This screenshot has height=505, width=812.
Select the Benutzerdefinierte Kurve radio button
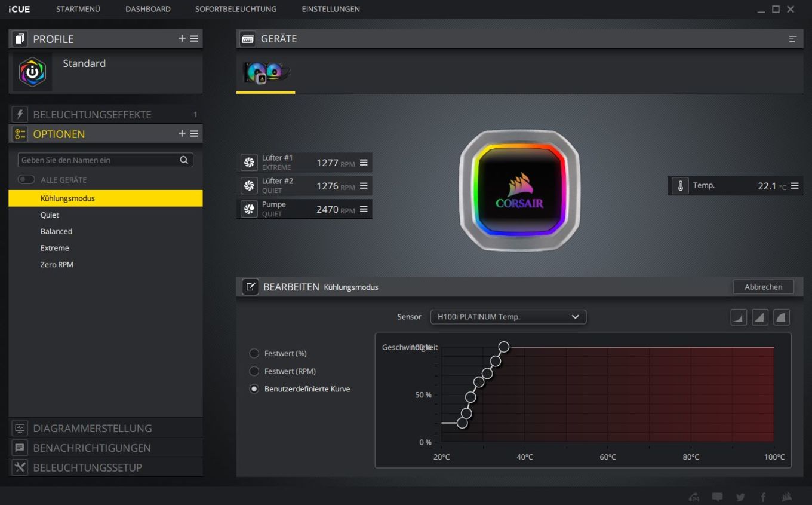(254, 389)
